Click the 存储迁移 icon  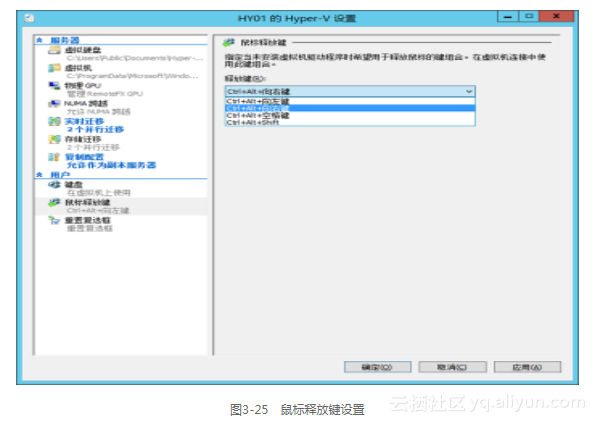click(54, 139)
